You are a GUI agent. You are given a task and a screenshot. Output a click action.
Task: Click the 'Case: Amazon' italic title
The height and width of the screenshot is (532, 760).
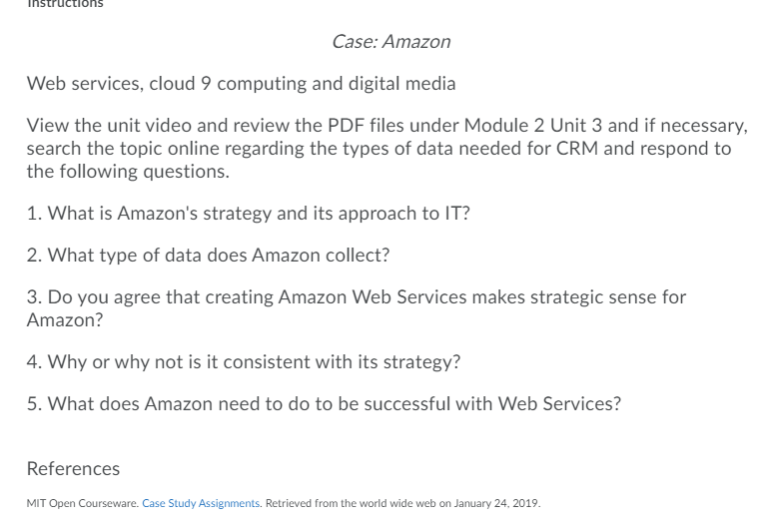pos(391,42)
